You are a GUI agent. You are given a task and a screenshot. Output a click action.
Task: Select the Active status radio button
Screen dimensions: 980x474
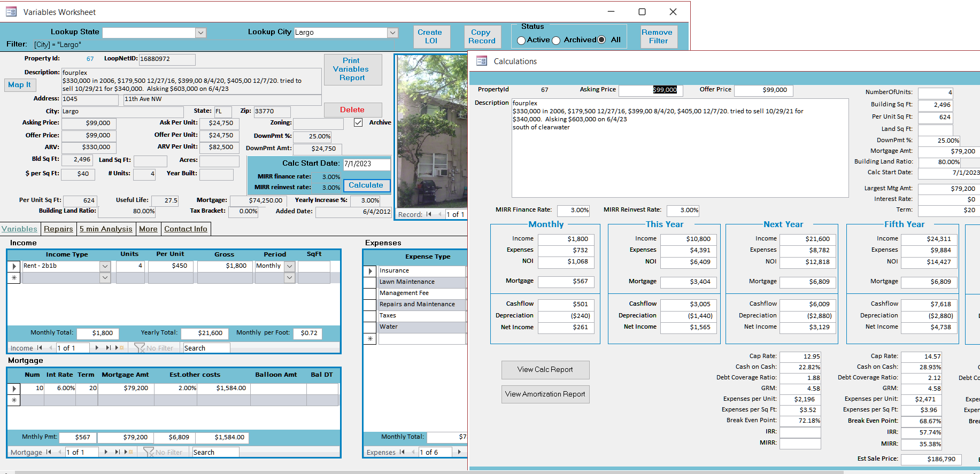(521, 40)
